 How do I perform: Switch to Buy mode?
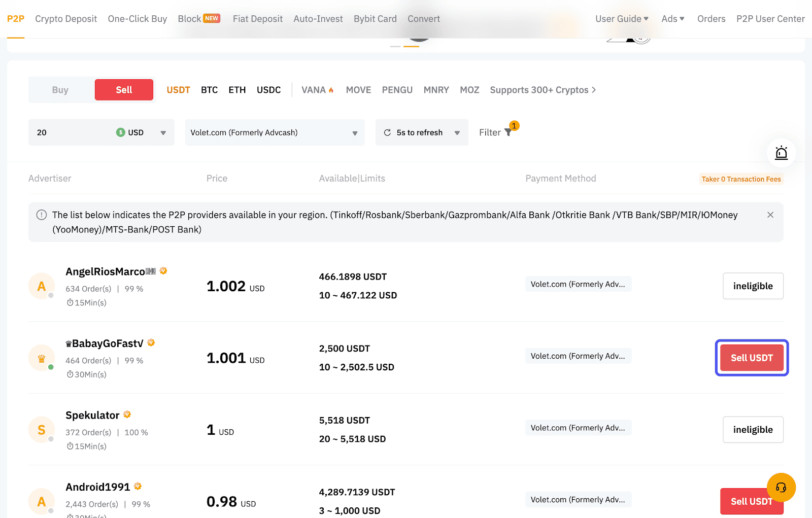click(x=60, y=89)
